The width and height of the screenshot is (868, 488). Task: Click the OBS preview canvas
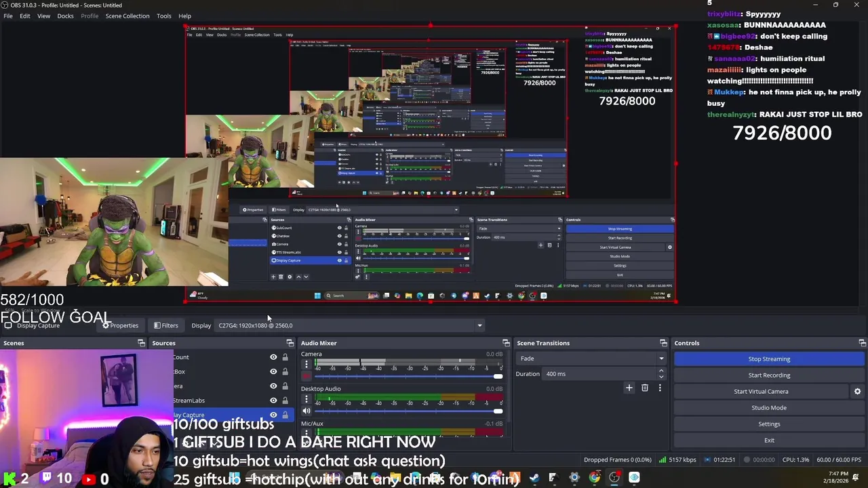[431, 165]
